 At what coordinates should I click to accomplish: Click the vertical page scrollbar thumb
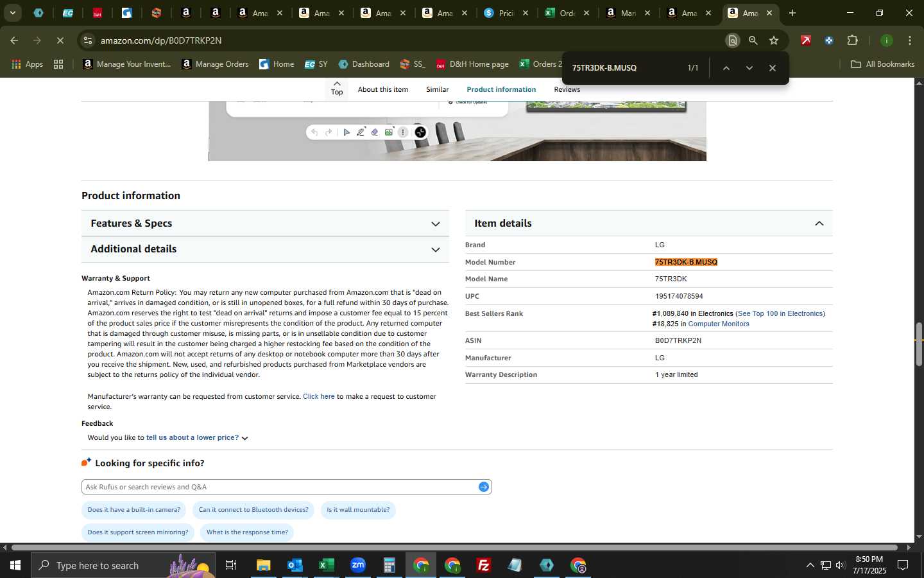point(919,344)
